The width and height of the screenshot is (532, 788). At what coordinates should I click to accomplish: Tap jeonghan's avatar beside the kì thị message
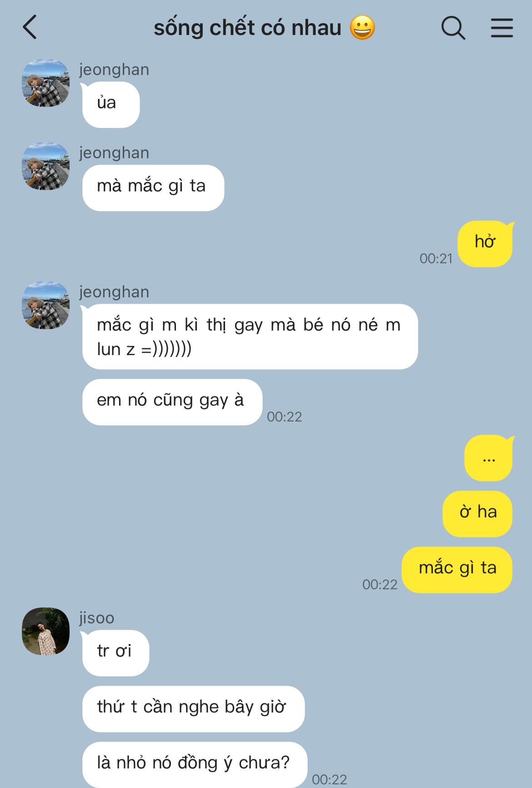45,305
